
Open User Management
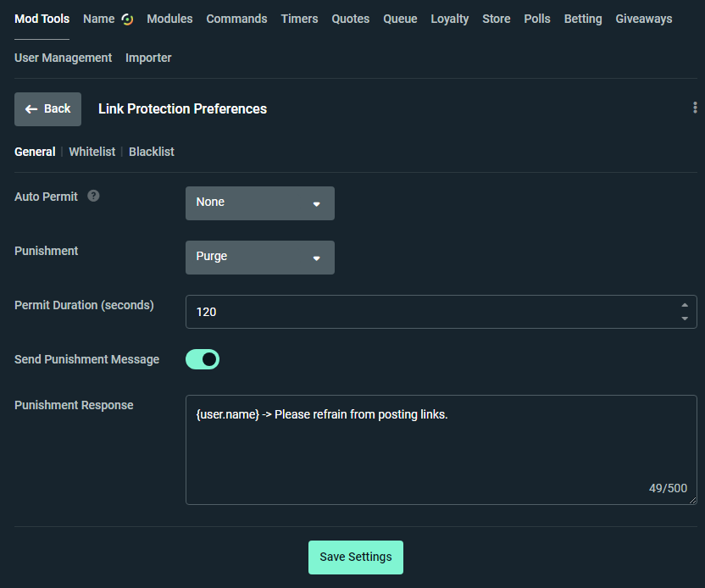pyautogui.click(x=63, y=58)
